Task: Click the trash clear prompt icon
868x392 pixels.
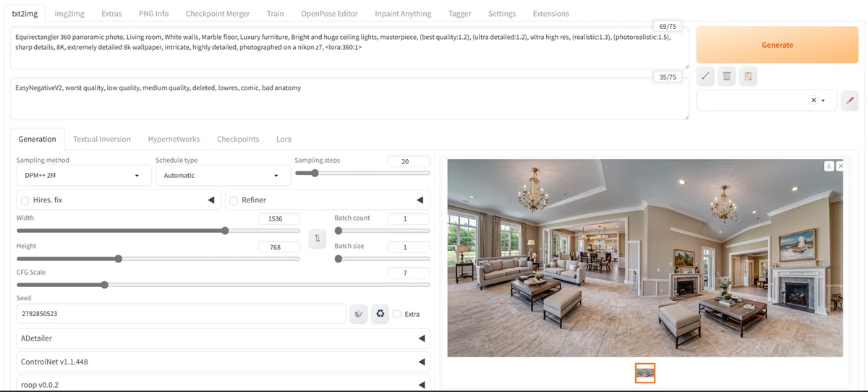Action: pos(727,76)
